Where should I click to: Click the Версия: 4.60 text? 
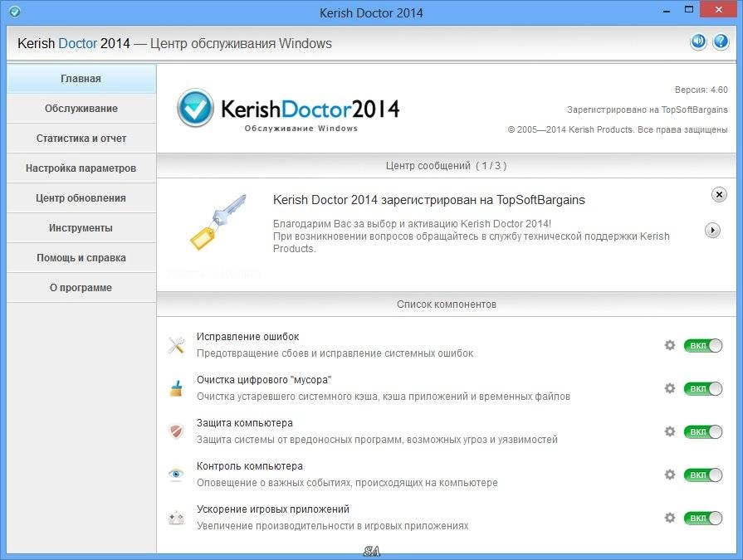click(701, 90)
